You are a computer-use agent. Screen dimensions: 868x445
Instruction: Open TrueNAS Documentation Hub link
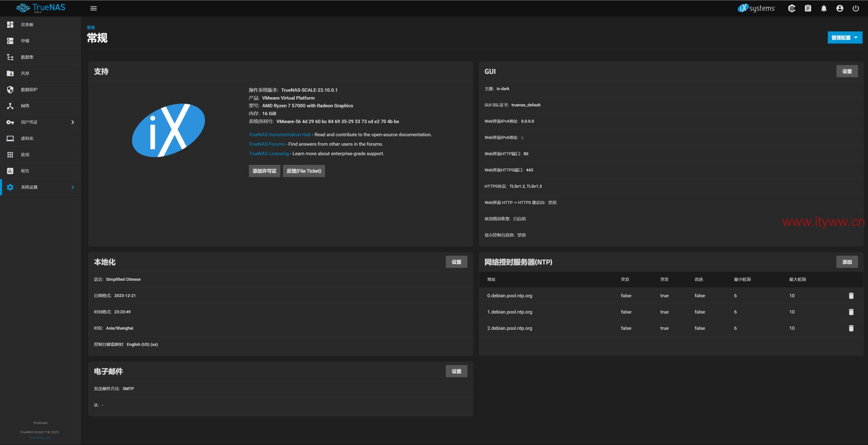280,135
